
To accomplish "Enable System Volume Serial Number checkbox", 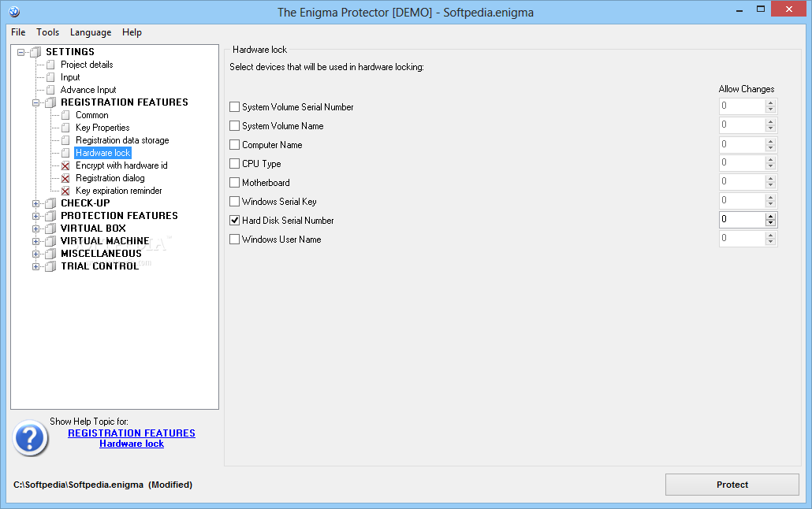I will [235, 106].
